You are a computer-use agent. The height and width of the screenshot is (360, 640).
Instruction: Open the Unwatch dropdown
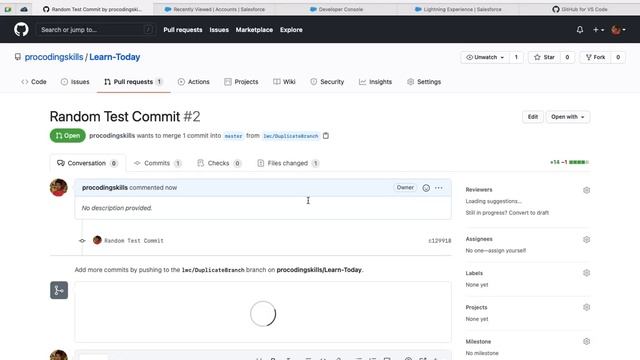[x=485, y=57]
